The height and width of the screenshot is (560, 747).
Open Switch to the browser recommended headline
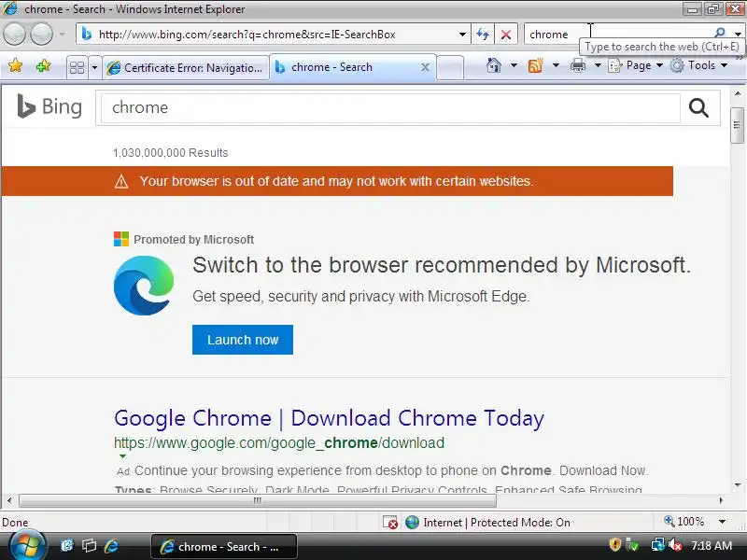click(442, 265)
